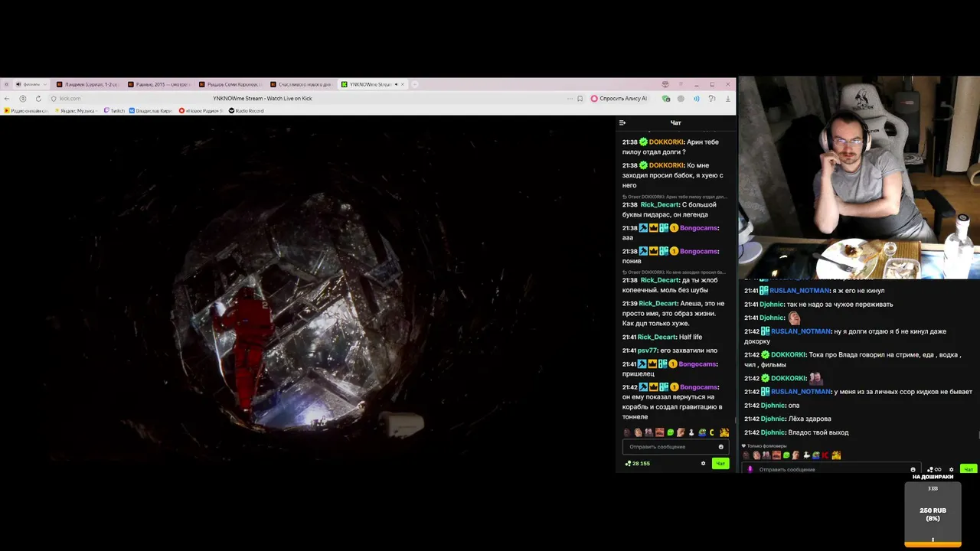Reload the Kick page
Screen dimensions: 980x551
(x=38, y=99)
